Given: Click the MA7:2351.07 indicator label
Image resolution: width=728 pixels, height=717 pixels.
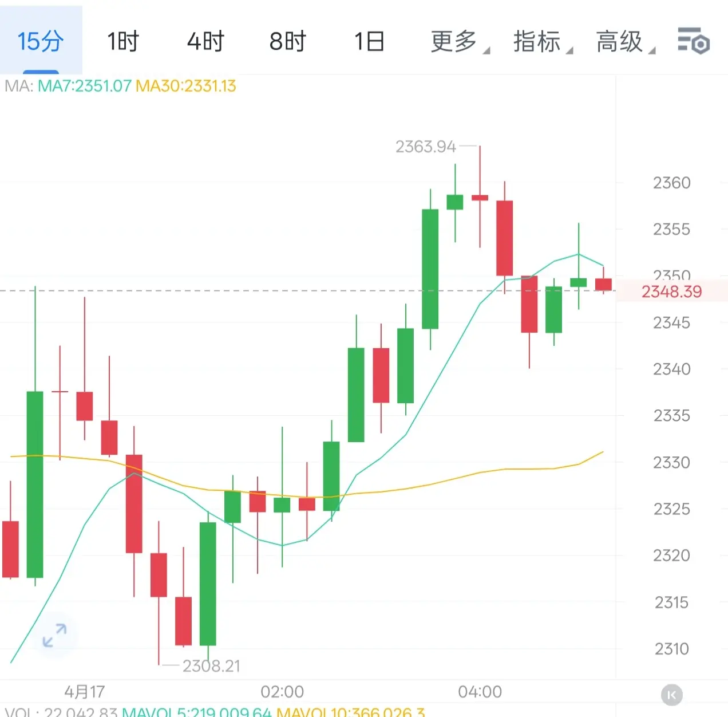Looking at the screenshot, I should coord(85,86).
